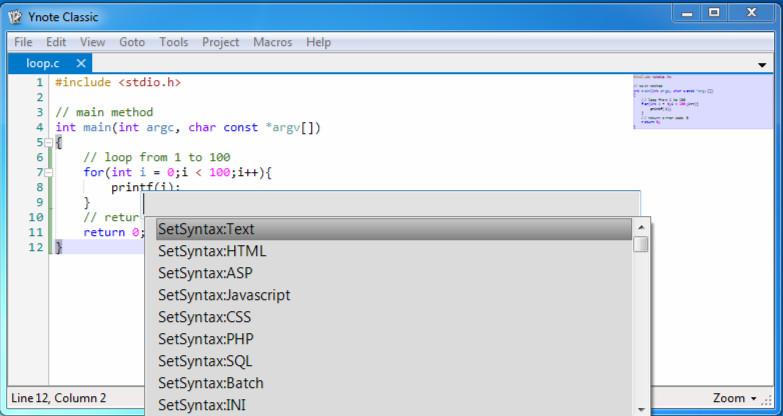Click the command list scroll down arrow

click(x=641, y=410)
